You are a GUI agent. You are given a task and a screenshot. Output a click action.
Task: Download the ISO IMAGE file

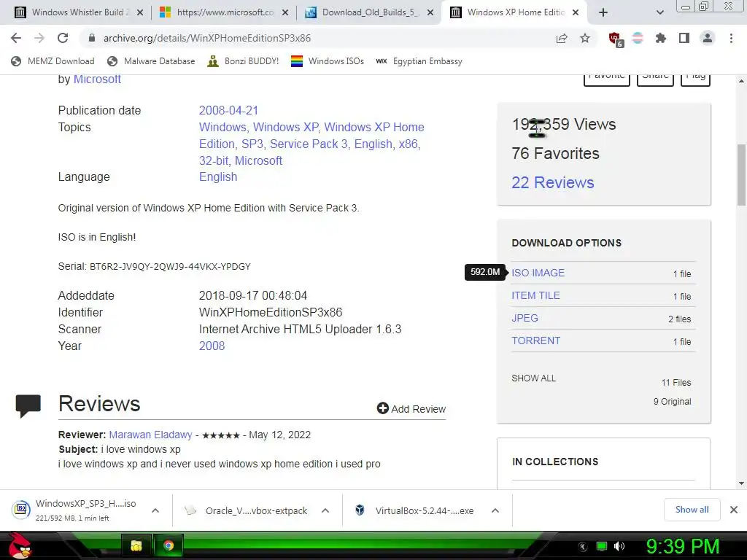tap(538, 273)
